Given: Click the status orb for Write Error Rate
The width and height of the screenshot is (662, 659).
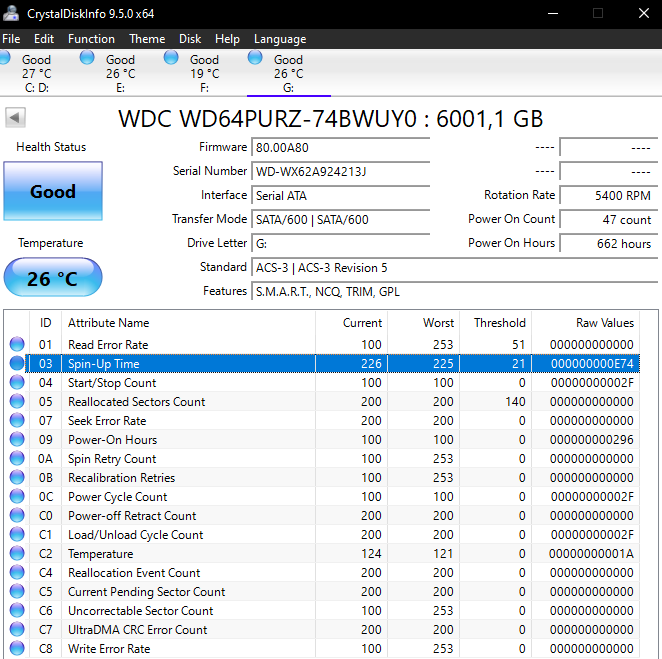Looking at the screenshot, I should [x=17, y=648].
